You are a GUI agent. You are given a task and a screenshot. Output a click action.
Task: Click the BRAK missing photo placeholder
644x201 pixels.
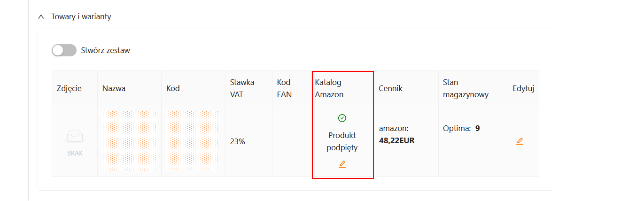(75, 141)
